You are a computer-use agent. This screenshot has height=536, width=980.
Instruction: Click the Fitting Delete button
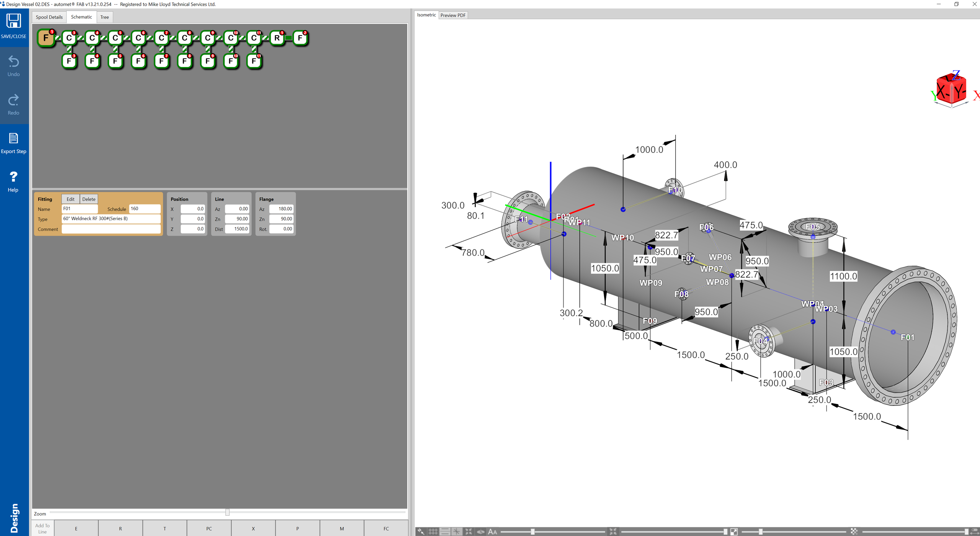89,199
